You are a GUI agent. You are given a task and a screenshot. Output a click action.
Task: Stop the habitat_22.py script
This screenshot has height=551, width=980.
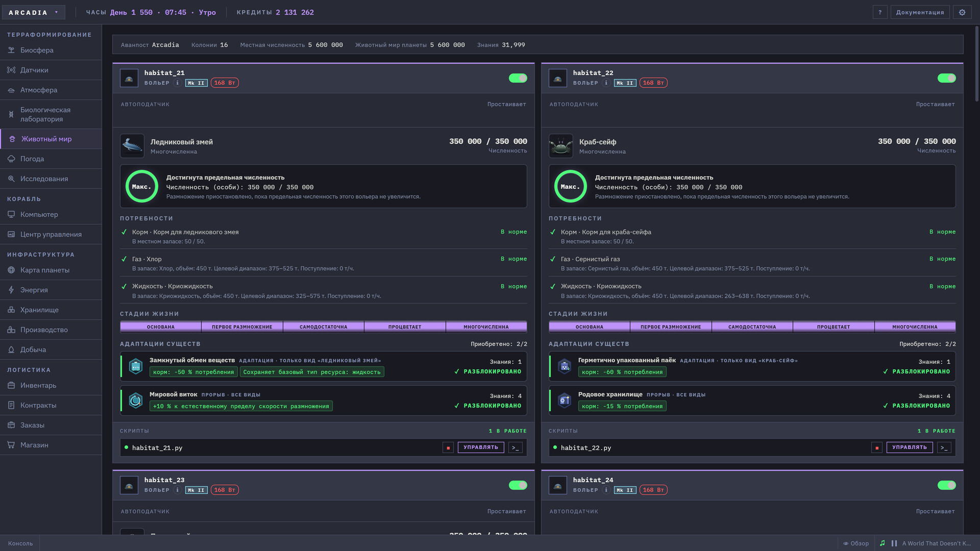(877, 448)
